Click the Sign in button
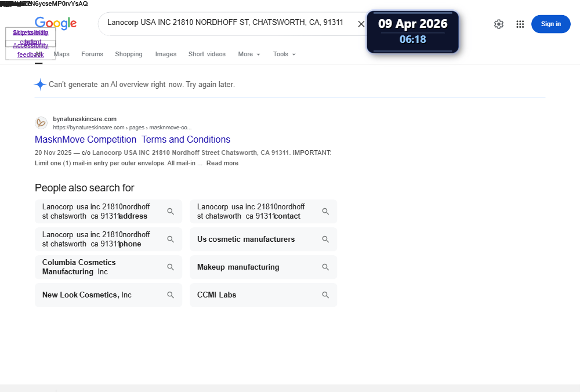This screenshot has height=392, width=587. click(x=550, y=24)
